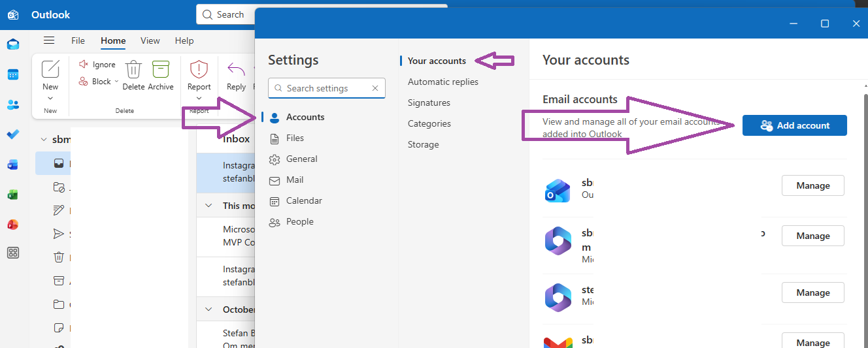Open the Instagram message under This month
This screenshot has height=348, width=868.
pos(225,276)
